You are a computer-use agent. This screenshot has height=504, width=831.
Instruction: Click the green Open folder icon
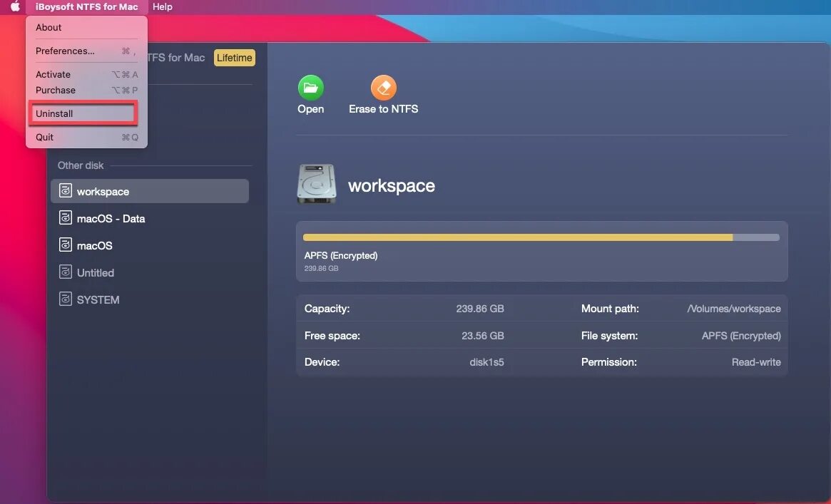point(310,88)
